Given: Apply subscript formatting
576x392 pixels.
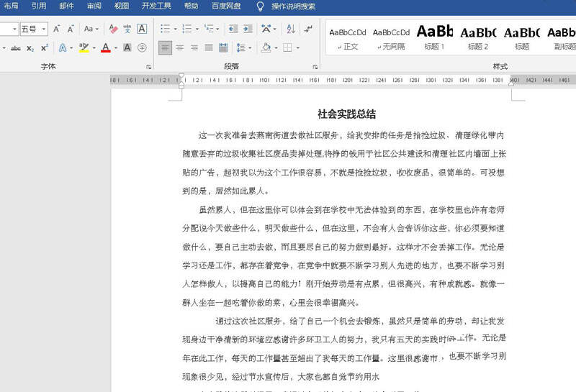Looking at the screenshot, I should coord(30,48).
